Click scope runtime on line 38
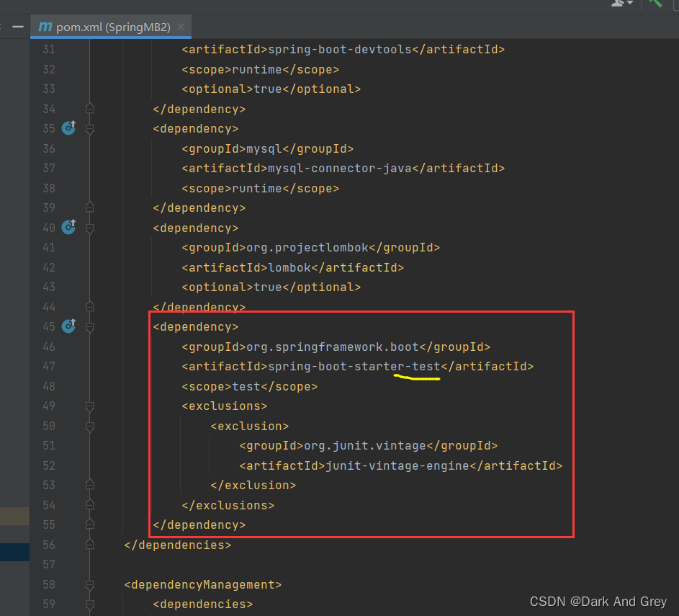Image resolution: width=679 pixels, height=616 pixels. point(261,188)
